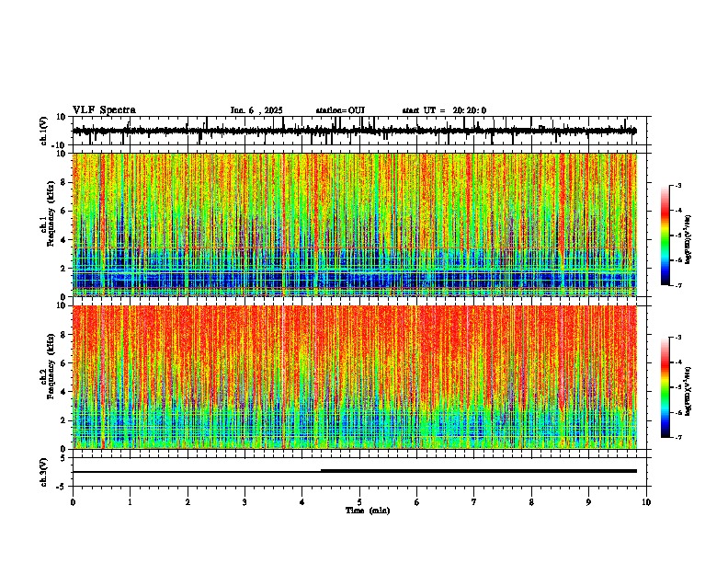Click inside the ch.2 spectrogram plot

[x=355, y=377]
